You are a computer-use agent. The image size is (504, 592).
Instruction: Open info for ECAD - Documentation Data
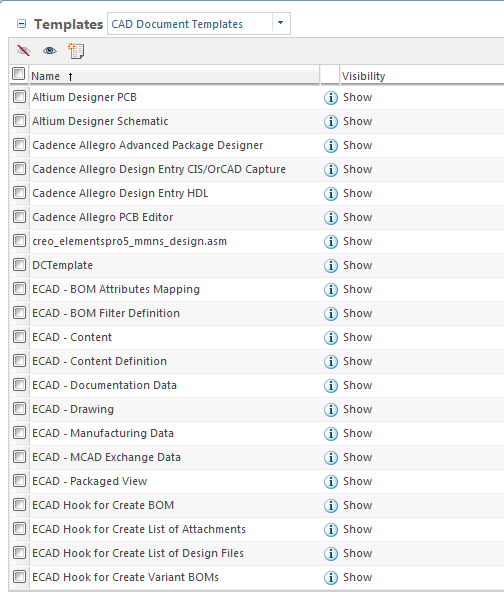pyautogui.click(x=331, y=385)
